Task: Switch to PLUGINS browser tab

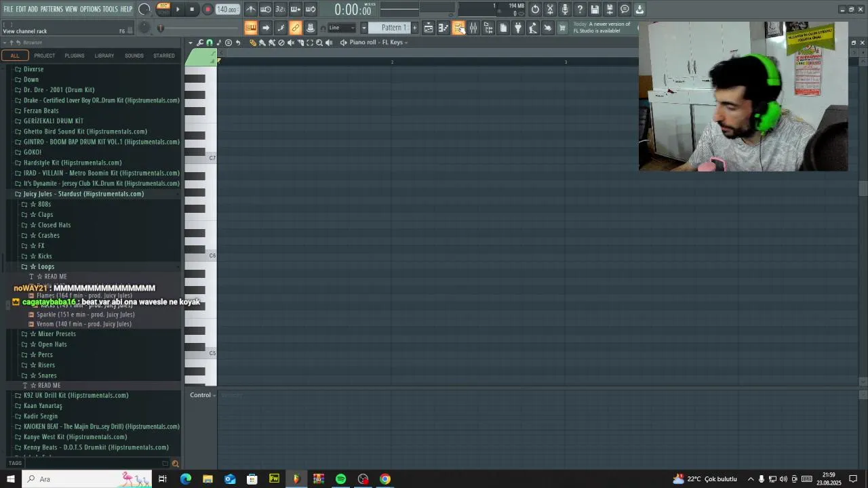Action: (75, 56)
